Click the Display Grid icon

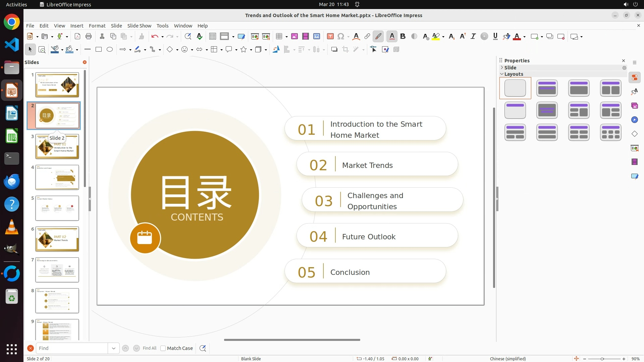tap(212, 37)
